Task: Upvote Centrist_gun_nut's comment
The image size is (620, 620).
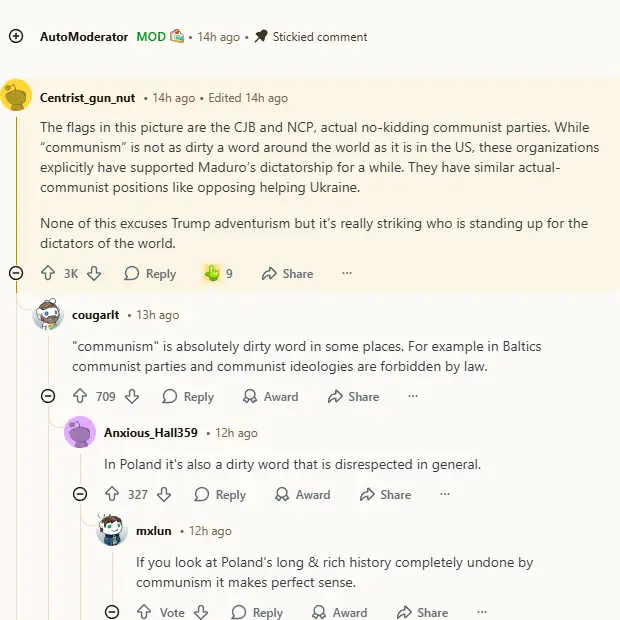Action: pos(47,273)
